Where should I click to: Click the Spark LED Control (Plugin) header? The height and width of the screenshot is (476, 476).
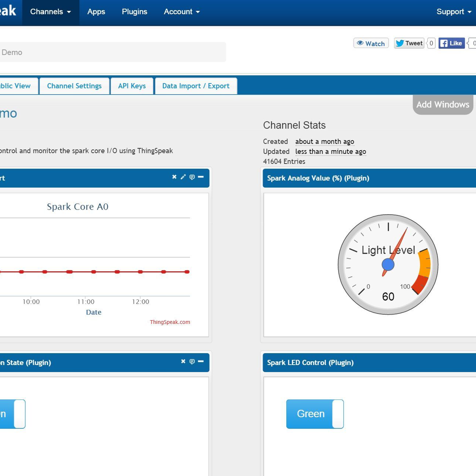pos(369,362)
